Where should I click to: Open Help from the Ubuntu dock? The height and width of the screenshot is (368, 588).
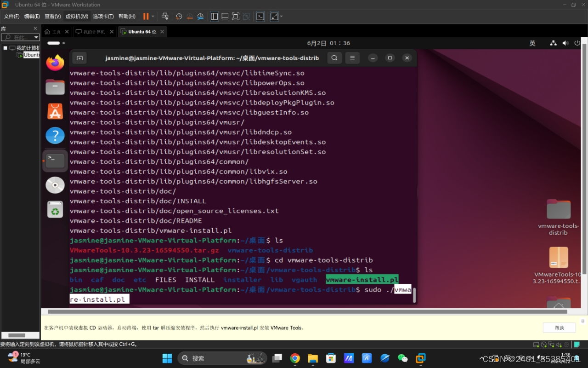55,136
